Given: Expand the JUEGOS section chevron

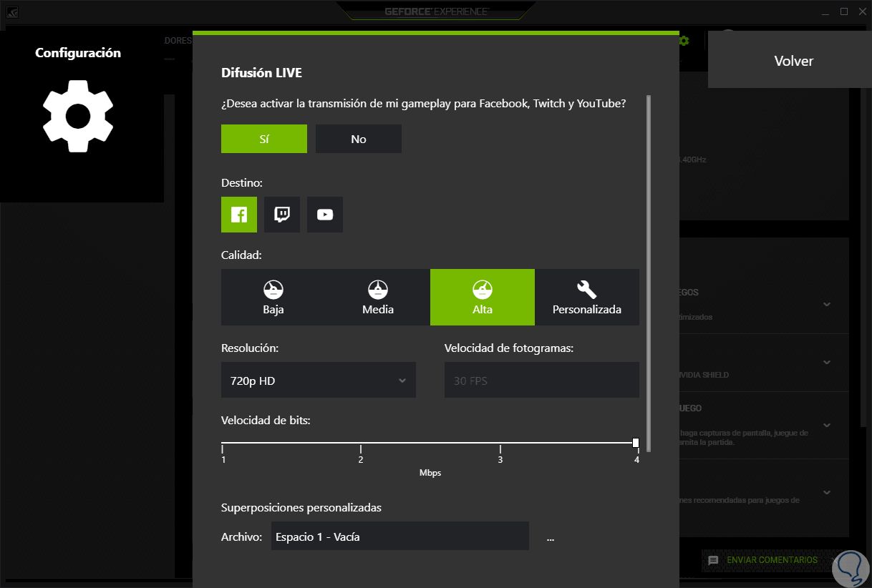Looking at the screenshot, I should coord(827,304).
